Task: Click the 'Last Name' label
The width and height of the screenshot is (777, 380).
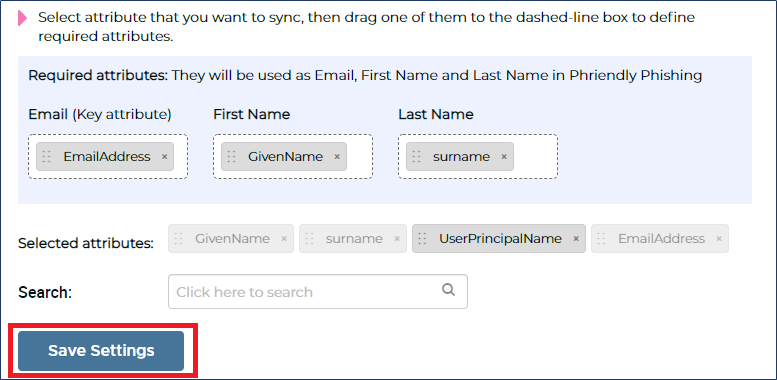Action: click(436, 114)
